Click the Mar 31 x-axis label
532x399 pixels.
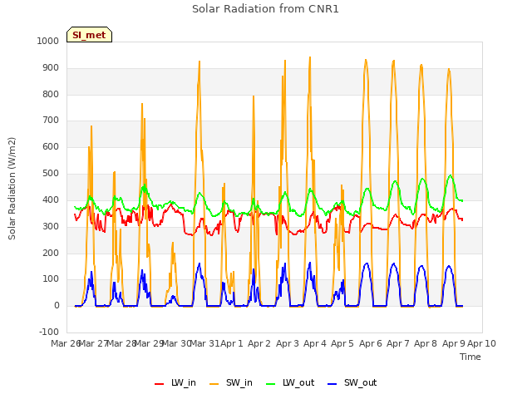[x=204, y=343]
